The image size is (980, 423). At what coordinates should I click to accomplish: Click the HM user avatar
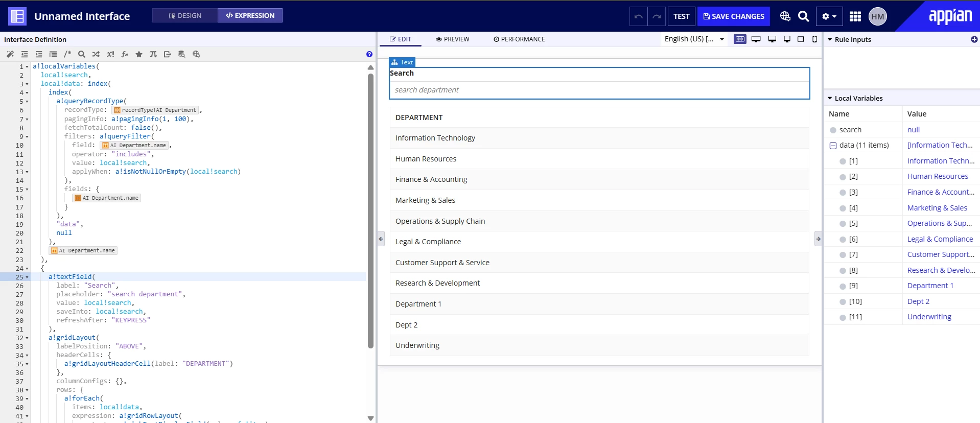tap(878, 16)
